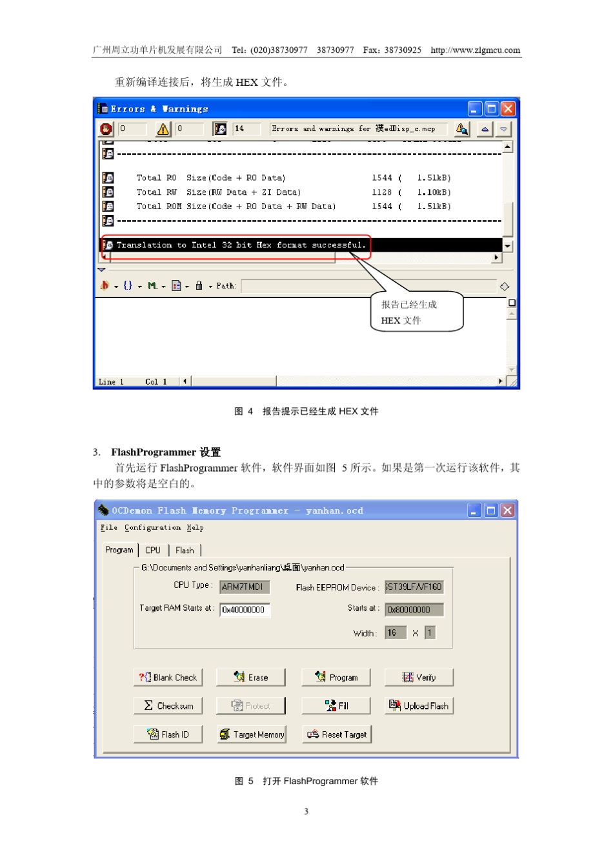Click the Reset Target button

[x=337, y=734]
